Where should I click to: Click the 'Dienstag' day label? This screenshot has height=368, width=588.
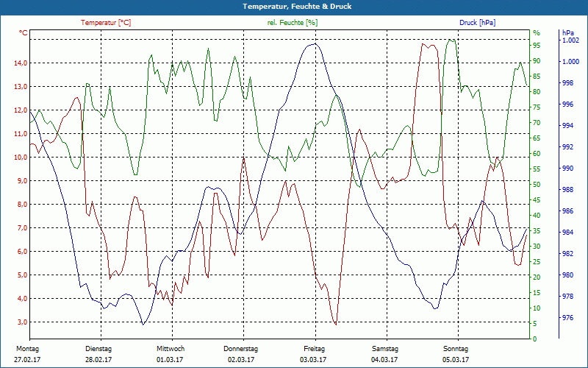[98, 349]
